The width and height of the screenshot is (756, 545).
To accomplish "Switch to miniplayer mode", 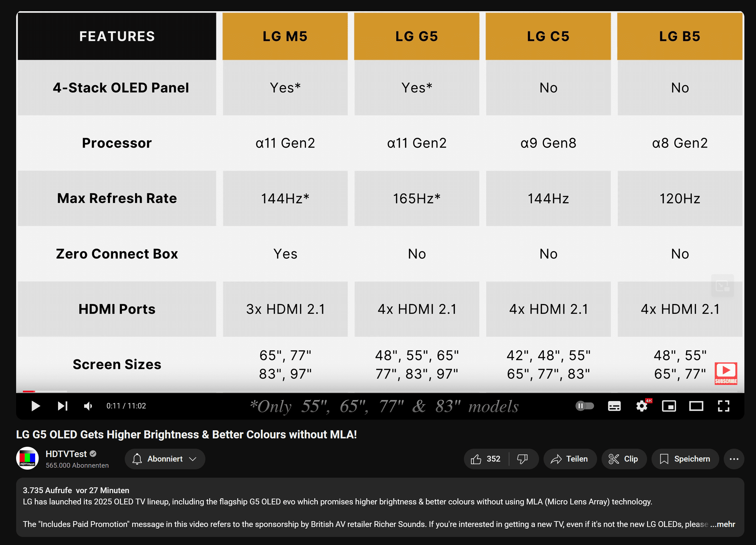I will point(669,406).
